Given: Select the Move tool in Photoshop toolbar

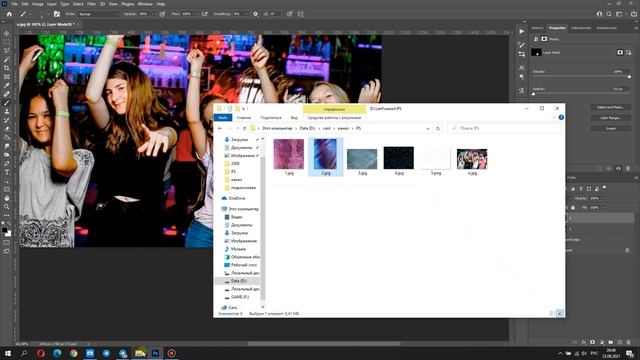Looking at the screenshot, I should click(x=7, y=33).
